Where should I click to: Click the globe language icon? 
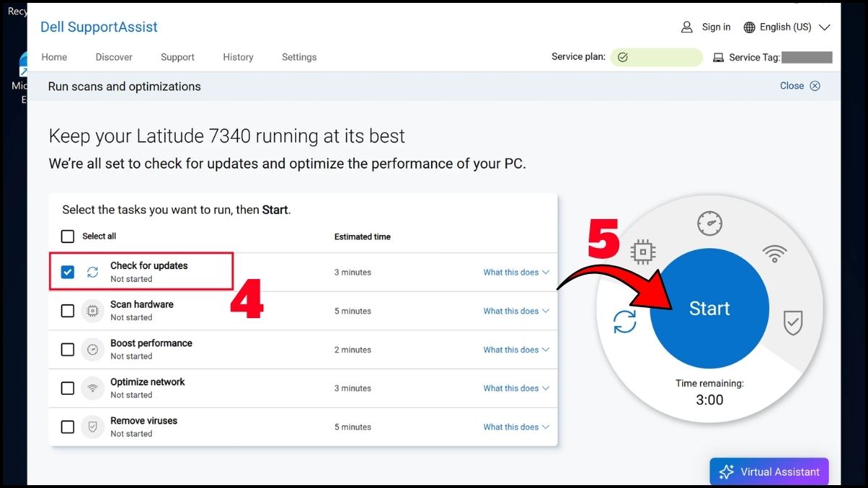749,27
